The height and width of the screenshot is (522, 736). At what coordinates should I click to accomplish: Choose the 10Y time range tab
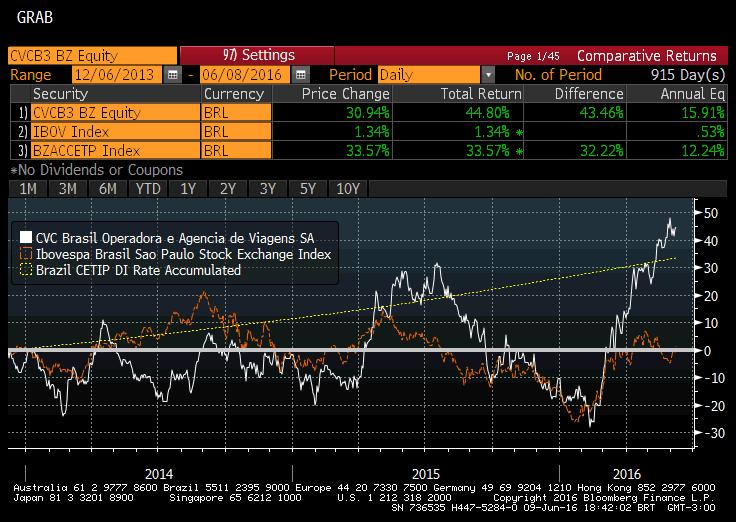pyautogui.click(x=348, y=189)
